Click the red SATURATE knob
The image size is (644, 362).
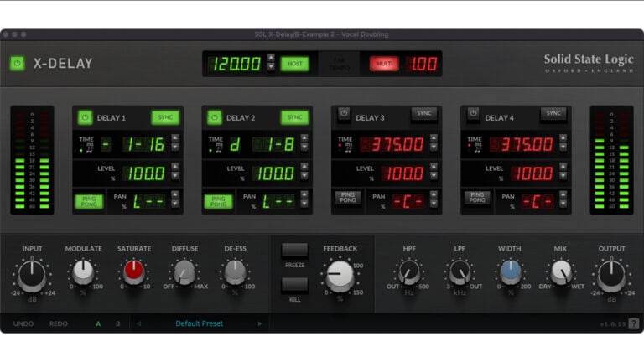(x=134, y=271)
